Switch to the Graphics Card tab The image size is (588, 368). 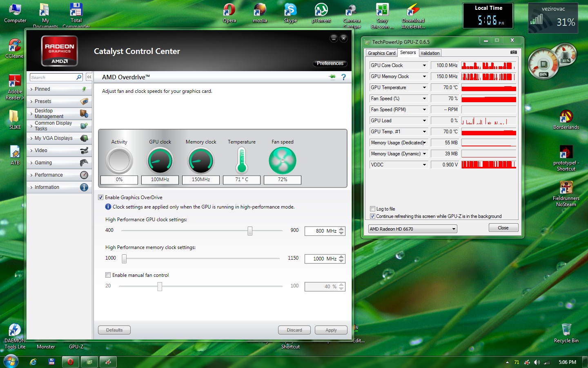(381, 53)
